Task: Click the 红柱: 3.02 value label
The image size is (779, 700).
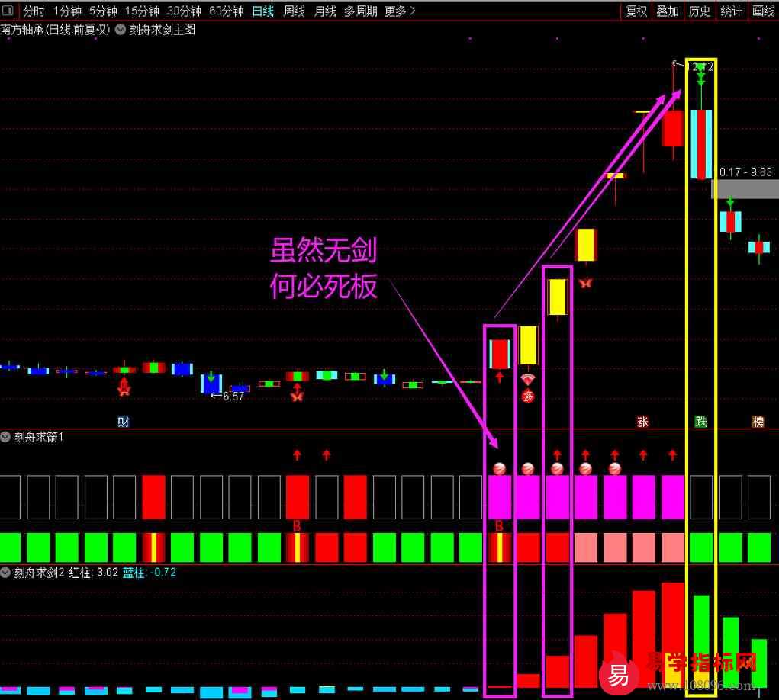Action: pyautogui.click(x=93, y=573)
